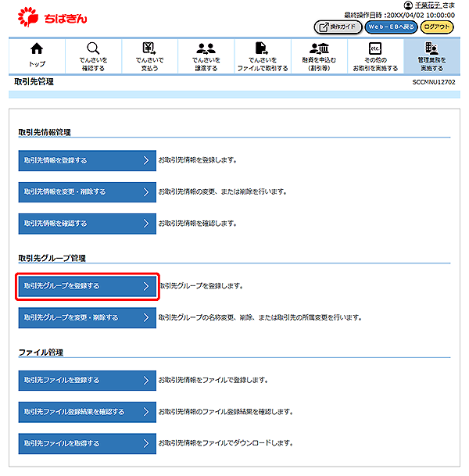Click the user avatar icon
Image resolution: width=469 pixels, height=476 pixels.
[x=408, y=5]
